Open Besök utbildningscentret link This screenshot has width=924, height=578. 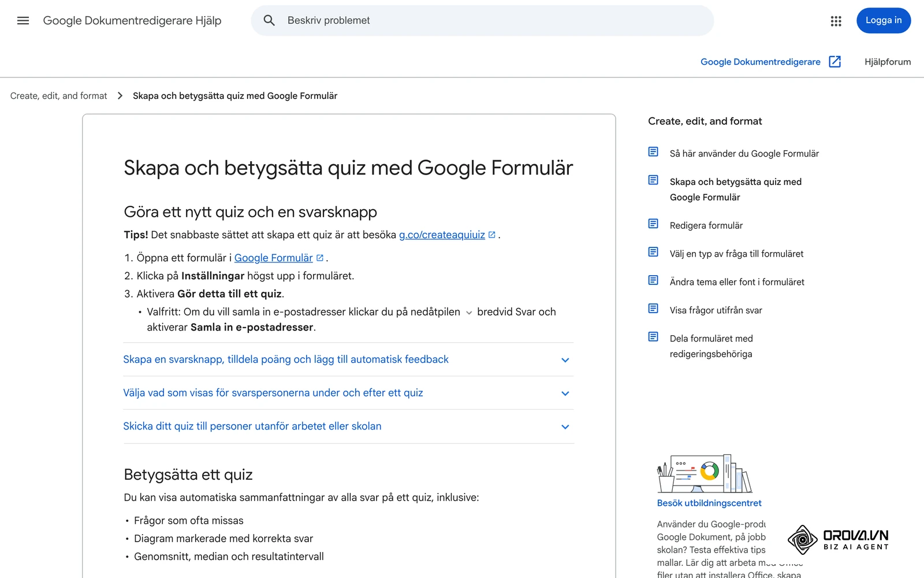coord(709,503)
